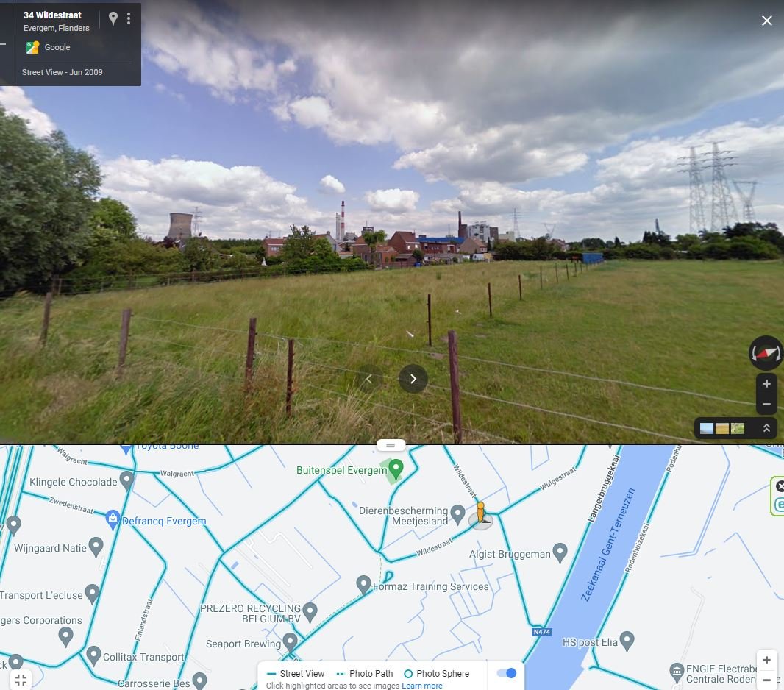
Task: Open the three-dot more options menu
Action: pos(129,18)
